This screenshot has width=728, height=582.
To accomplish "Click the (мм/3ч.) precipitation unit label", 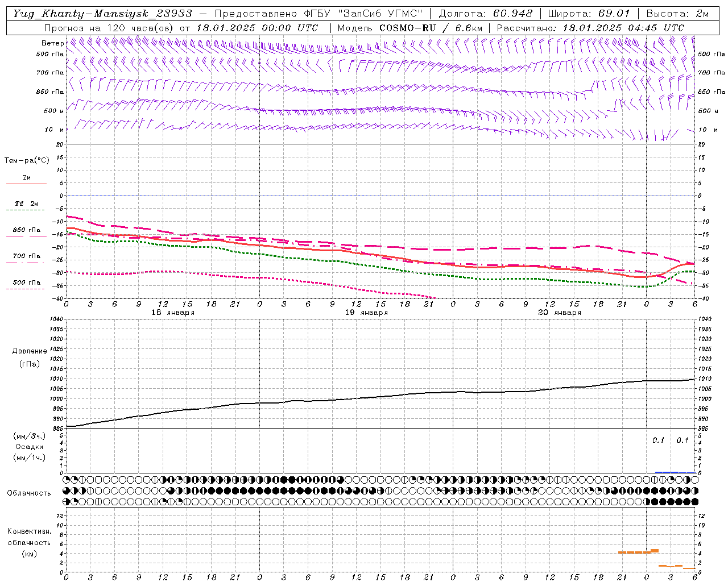I will pos(30,436).
